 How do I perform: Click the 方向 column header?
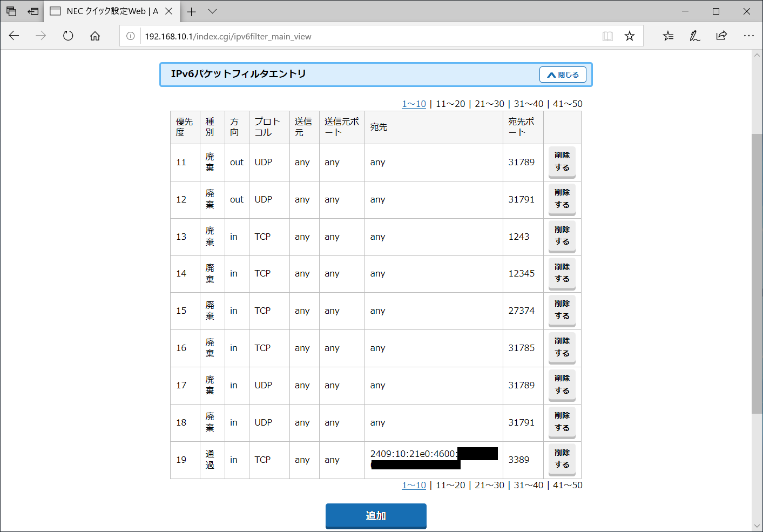[237, 127]
